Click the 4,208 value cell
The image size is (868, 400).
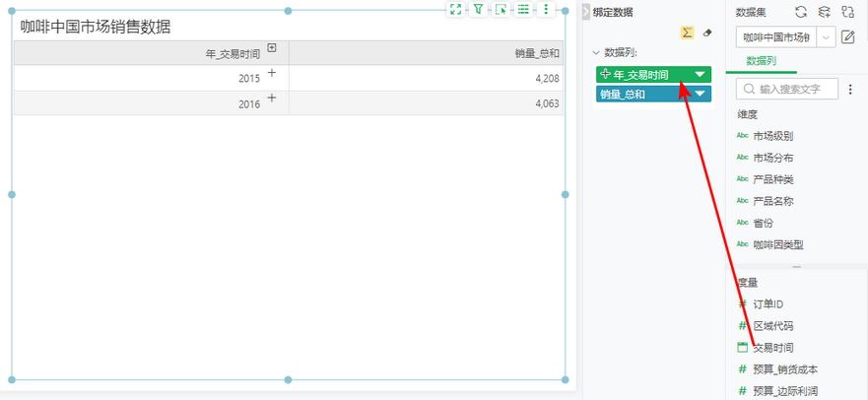[426, 78]
